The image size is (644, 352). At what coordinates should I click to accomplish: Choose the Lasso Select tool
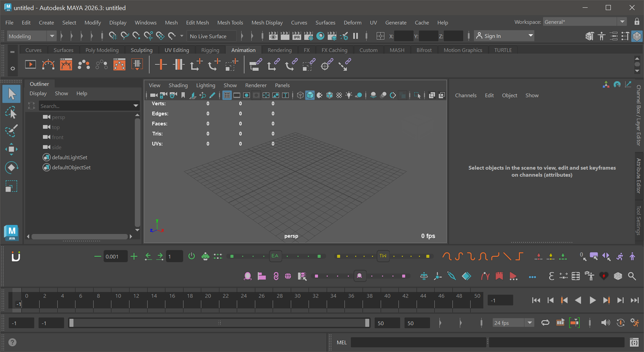point(11,112)
